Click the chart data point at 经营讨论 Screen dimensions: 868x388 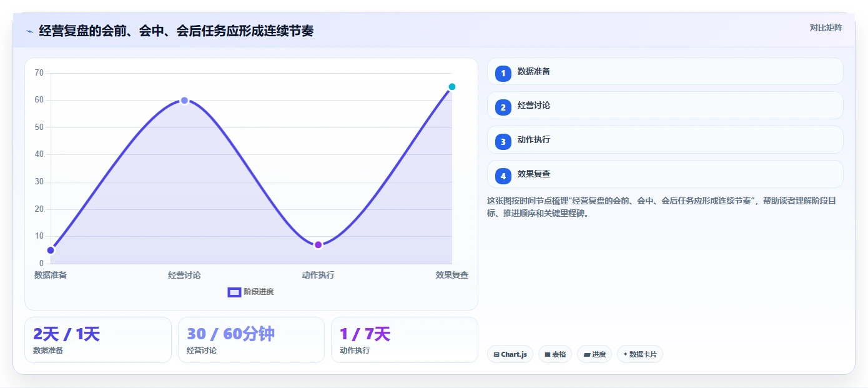point(184,101)
